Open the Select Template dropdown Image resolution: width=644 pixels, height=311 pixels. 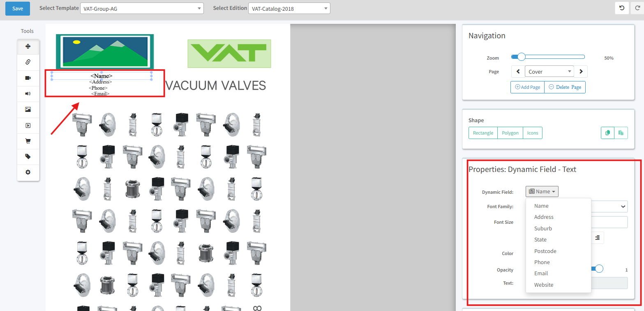coord(142,8)
